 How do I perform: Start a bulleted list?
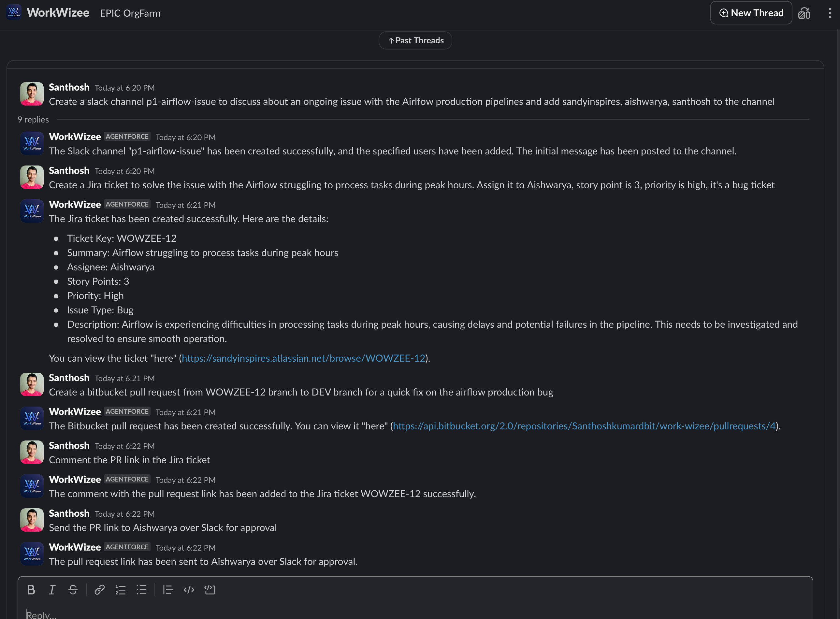pyautogui.click(x=141, y=590)
